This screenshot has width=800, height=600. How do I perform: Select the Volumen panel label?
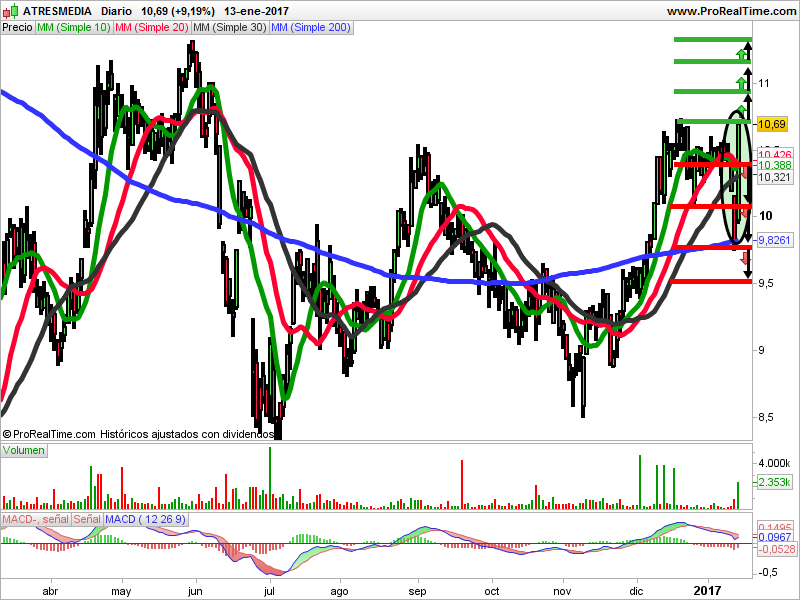coord(24,451)
